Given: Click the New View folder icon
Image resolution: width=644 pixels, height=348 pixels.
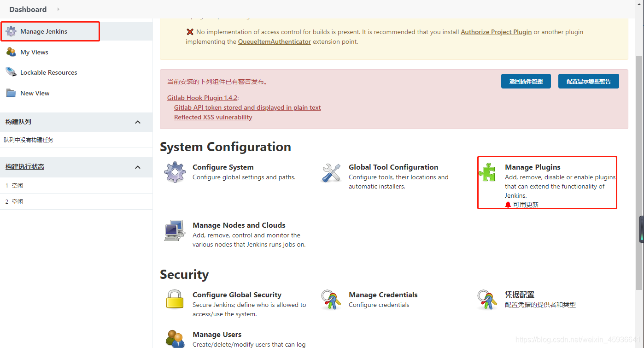Looking at the screenshot, I should 11,93.
